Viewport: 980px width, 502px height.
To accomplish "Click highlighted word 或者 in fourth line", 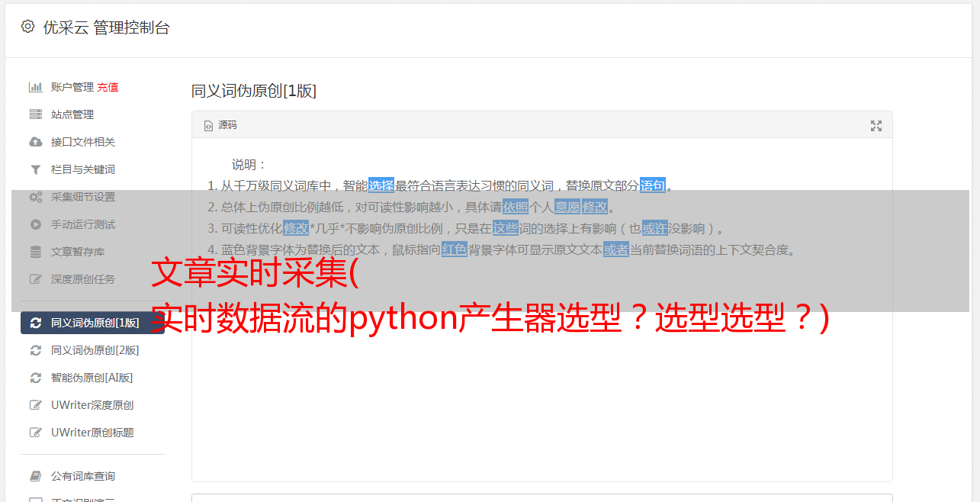I will [x=616, y=249].
